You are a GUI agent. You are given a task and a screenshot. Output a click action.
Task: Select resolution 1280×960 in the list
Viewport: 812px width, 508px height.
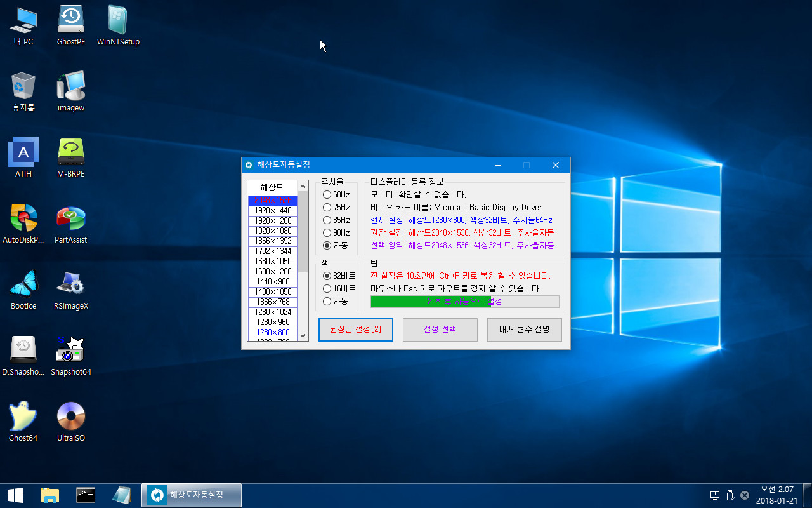273,322
